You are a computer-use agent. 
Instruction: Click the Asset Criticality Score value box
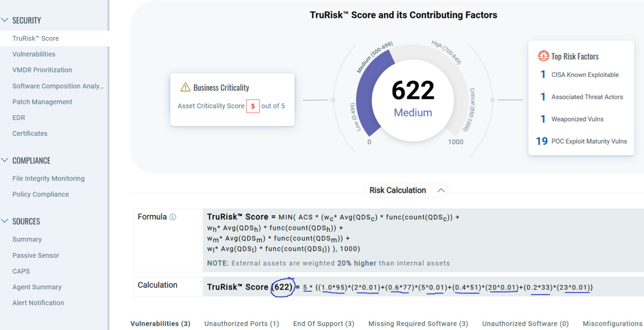coord(253,106)
